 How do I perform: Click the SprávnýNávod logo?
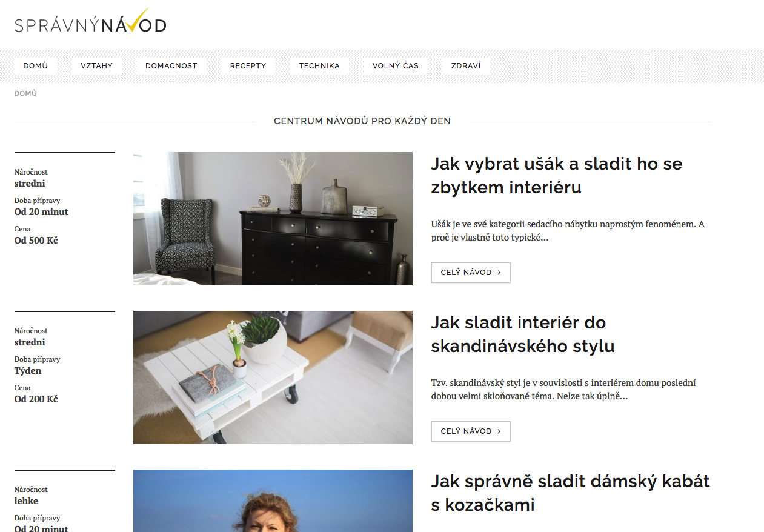click(90, 21)
